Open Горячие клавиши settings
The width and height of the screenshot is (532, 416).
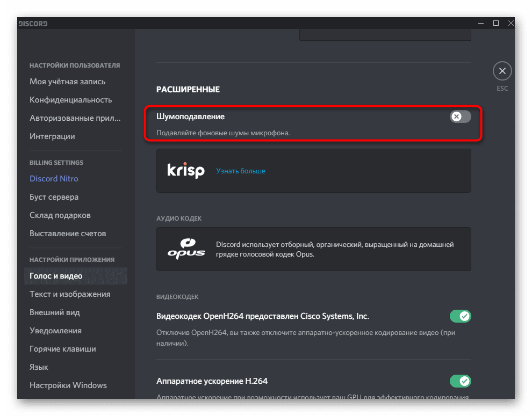point(63,349)
